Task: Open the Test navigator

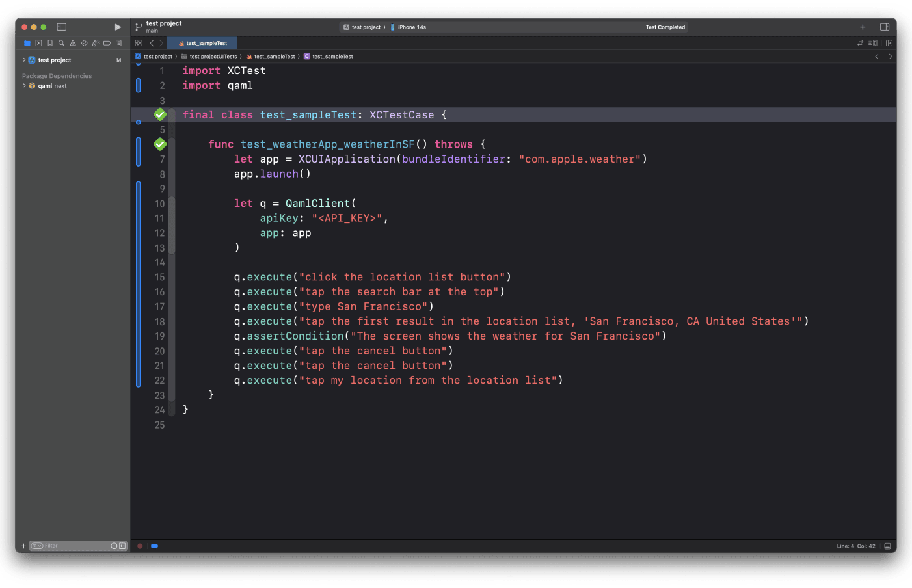Action: [x=85, y=43]
